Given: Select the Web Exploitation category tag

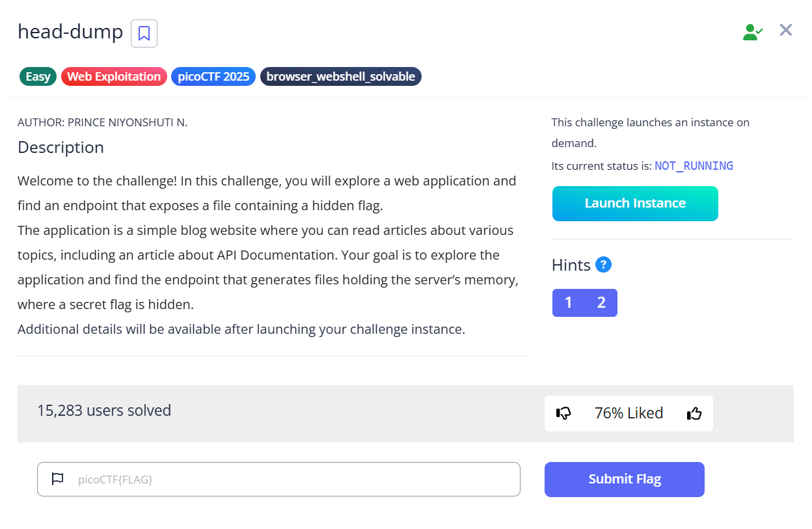Looking at the screenshot, I should pyautogui.click(x=114, y=77).
